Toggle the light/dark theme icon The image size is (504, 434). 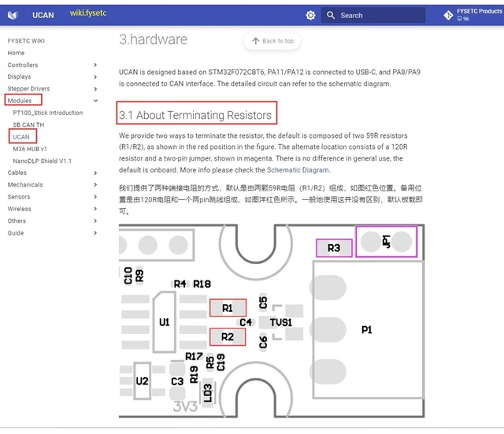(x=310, y=15)
